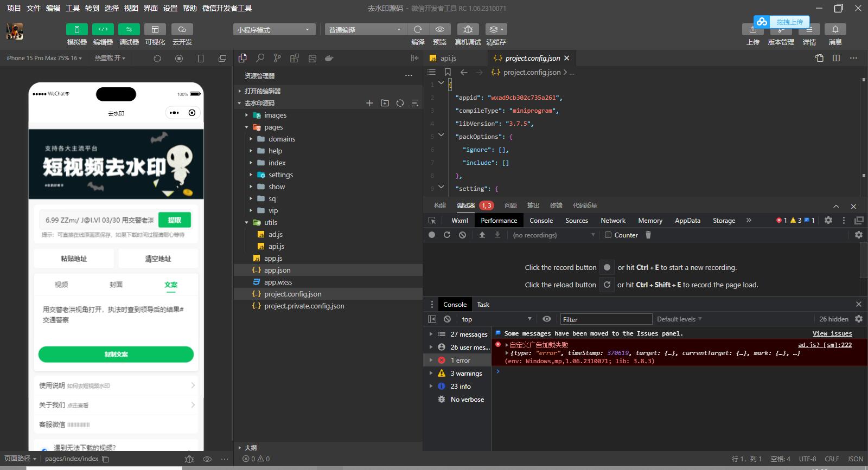Open the mini program mode dropdown
Image resolution: width=868 pixels, height=470 pixels.
point(274,30)
